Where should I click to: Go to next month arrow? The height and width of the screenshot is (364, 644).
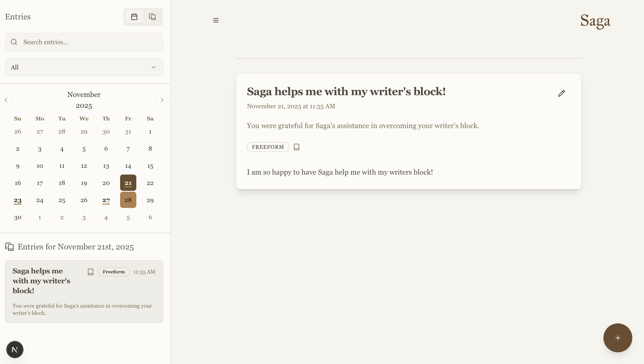pyautogui.click(x=162, y=100)
